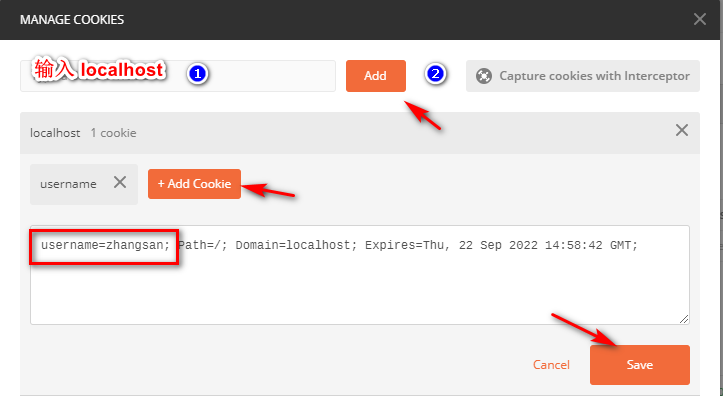Save the cookie changes
The height and width of the screenshot is (396, 723).
point(640,365)
